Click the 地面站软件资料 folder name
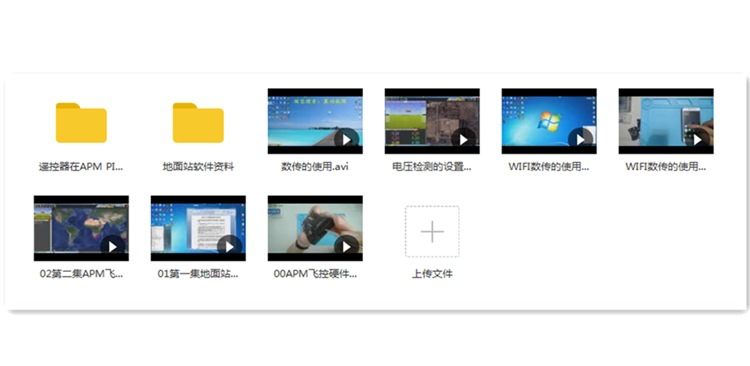This screenshot has width=750, height=366. [198, 167]
